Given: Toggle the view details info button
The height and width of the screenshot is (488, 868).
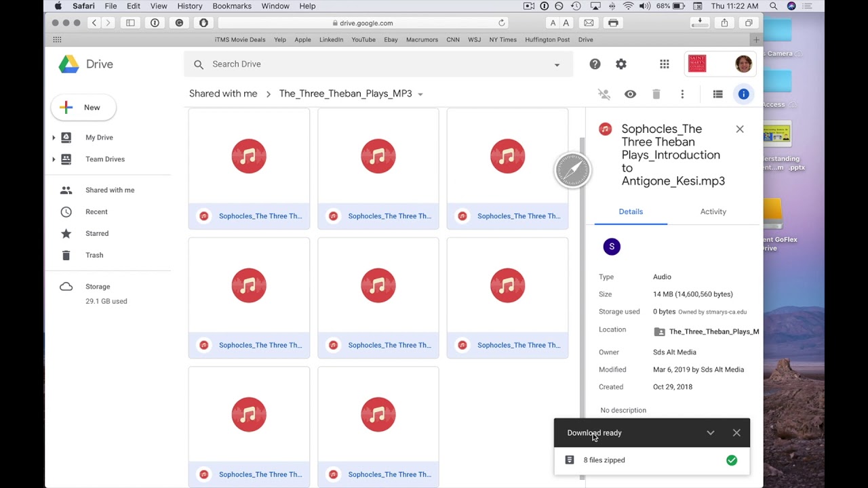Looking at the screenshot, I should pos(744,94).
